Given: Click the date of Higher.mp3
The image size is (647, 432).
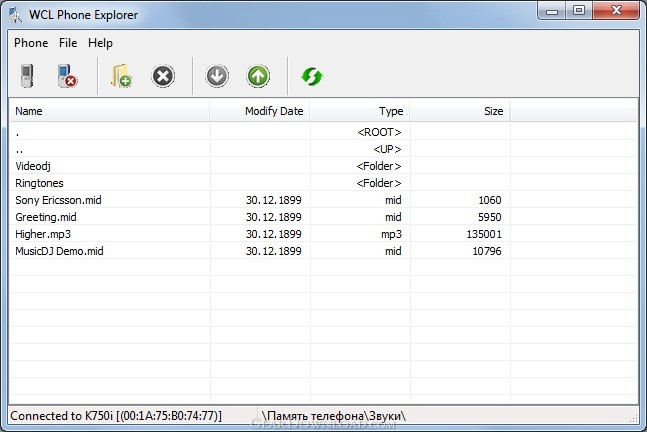Looking at the screenshot, I should pyautogui.click(x=274, y=234).
